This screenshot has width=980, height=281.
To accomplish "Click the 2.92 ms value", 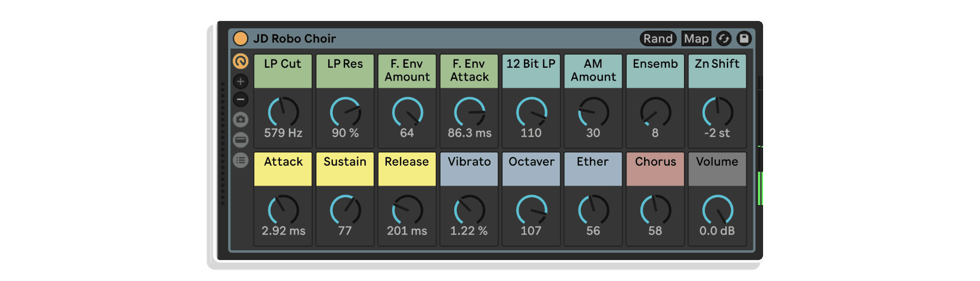I will click(283, 231).
